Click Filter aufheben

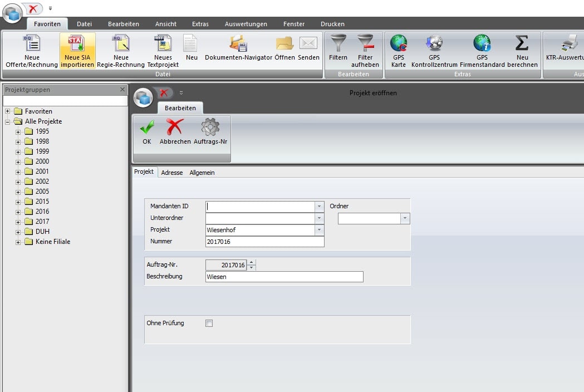coord(365,51)
